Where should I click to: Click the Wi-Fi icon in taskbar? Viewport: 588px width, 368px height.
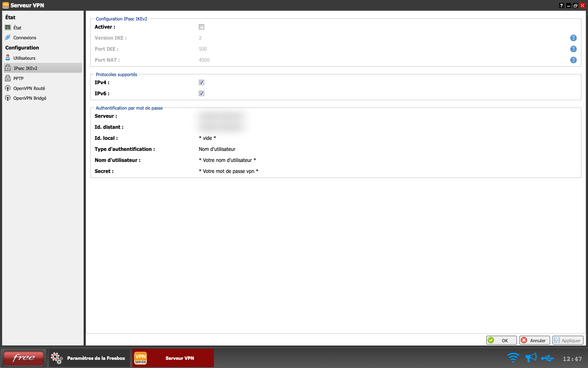[513, 358]
